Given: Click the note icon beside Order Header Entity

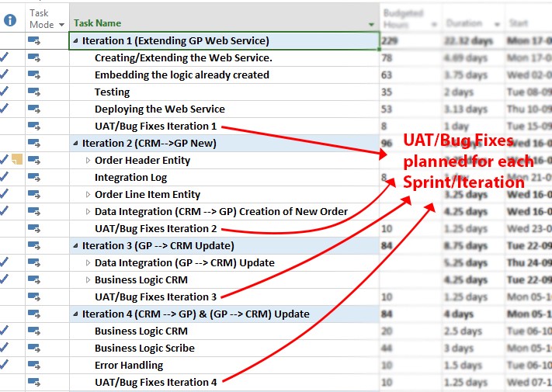Looking at the screenshot, I should [x=18, y=160].
